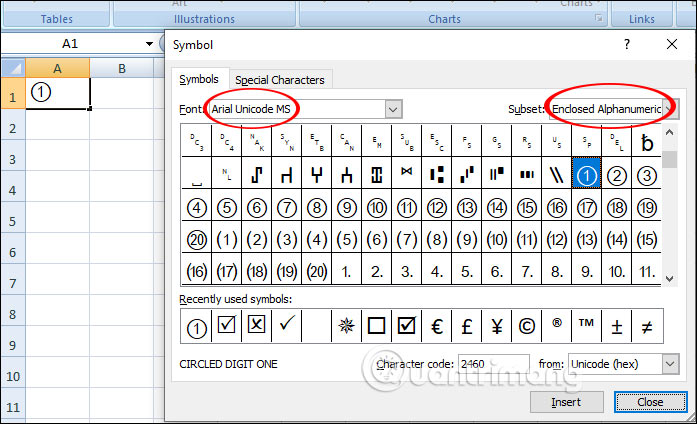Image resolution: width=697 pixels, height=424 pixels.
Task: Open the 'from' Unicode (hex) dropdown
Action: point(669,365)
